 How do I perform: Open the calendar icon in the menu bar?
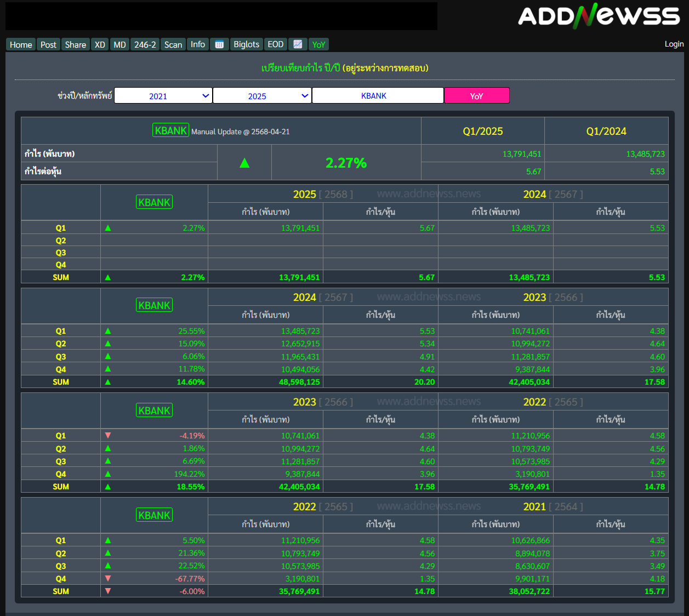point(219,44)
